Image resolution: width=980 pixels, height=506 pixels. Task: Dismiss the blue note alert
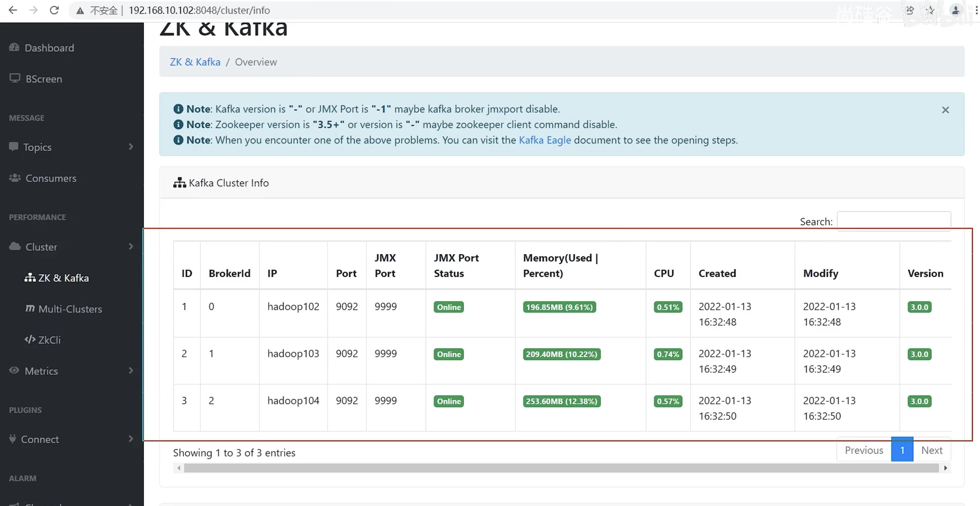point(945,110)
